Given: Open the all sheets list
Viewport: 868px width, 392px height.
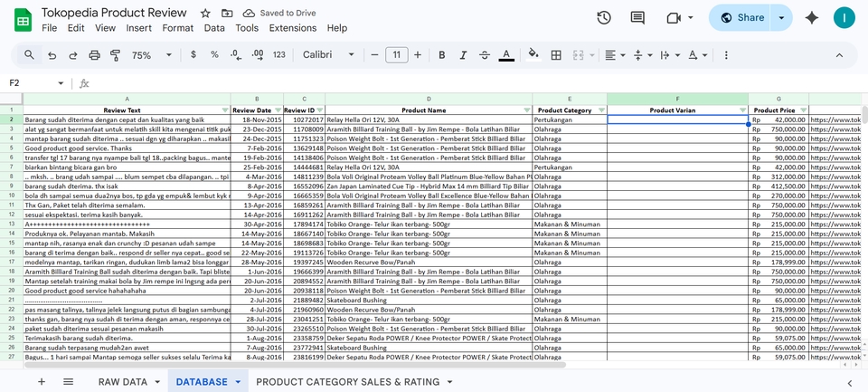Looking at the screenshot, I should pyautogui.click(x=68, y=381).
